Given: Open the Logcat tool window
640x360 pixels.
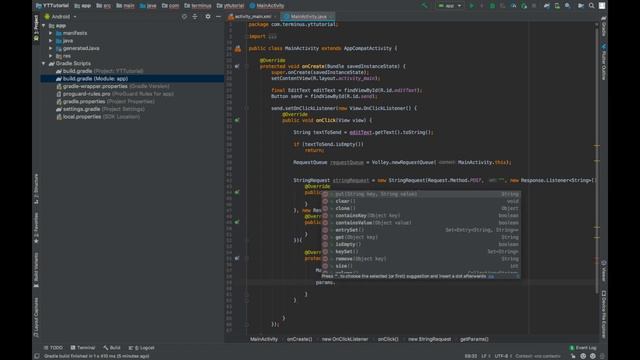Looking at the screenshot, I should [141, 348].
